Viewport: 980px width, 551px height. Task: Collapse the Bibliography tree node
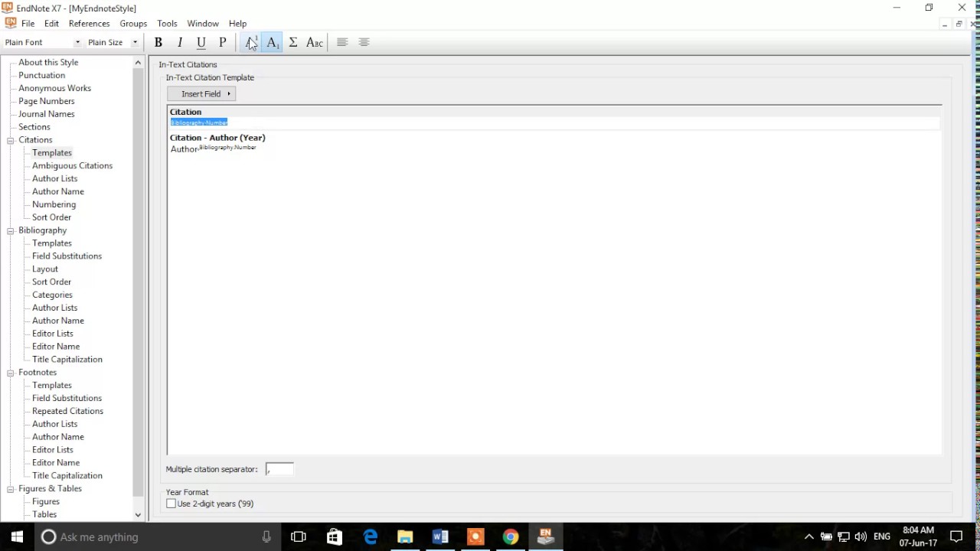(11, 230)
